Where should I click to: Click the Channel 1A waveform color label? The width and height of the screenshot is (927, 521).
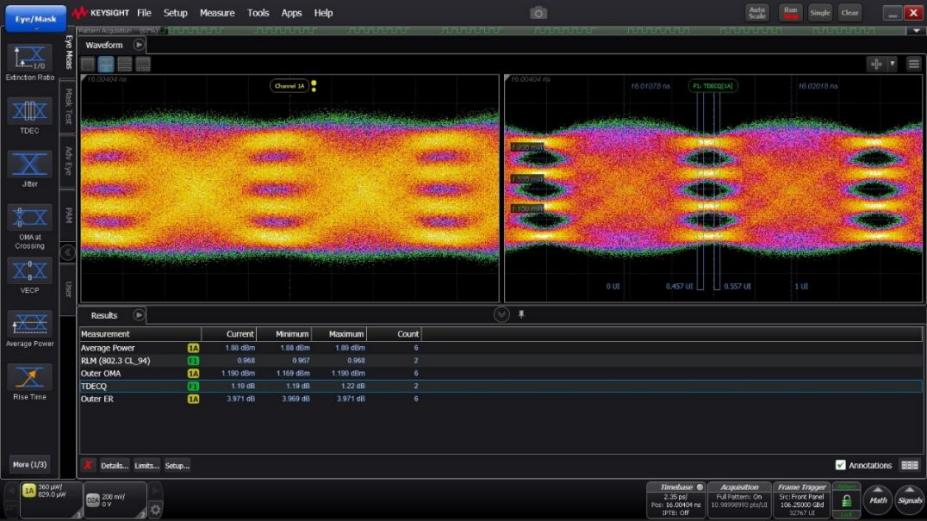(289, 86)
